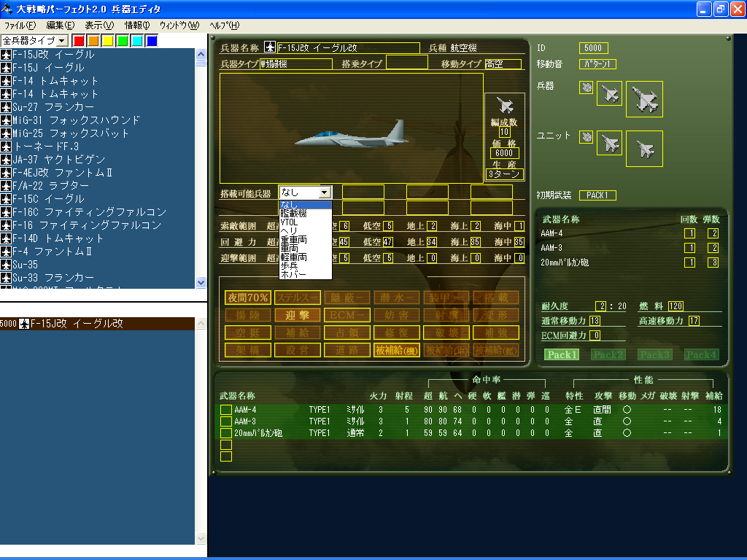This screenshot has height=560, width=747.
Task: Toggle the 被補給(機) ability
Action: point(396,350)
